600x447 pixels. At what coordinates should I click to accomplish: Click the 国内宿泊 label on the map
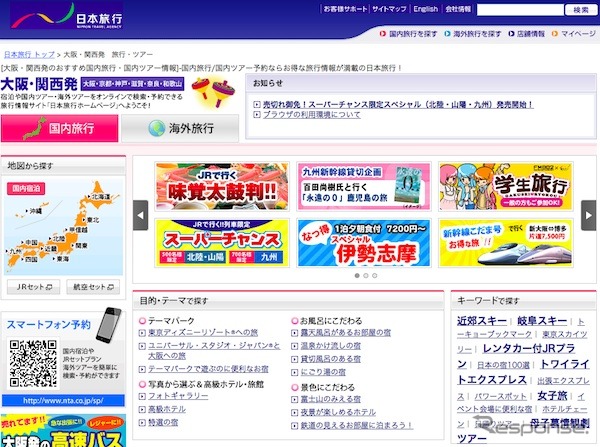(x=26, y=188)
